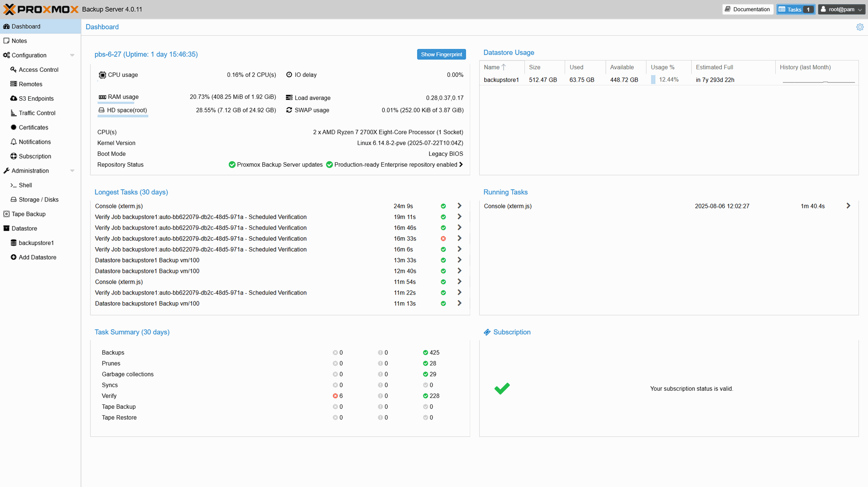Click the Add Datastore plus icon
868x487 pixels.
14,258
